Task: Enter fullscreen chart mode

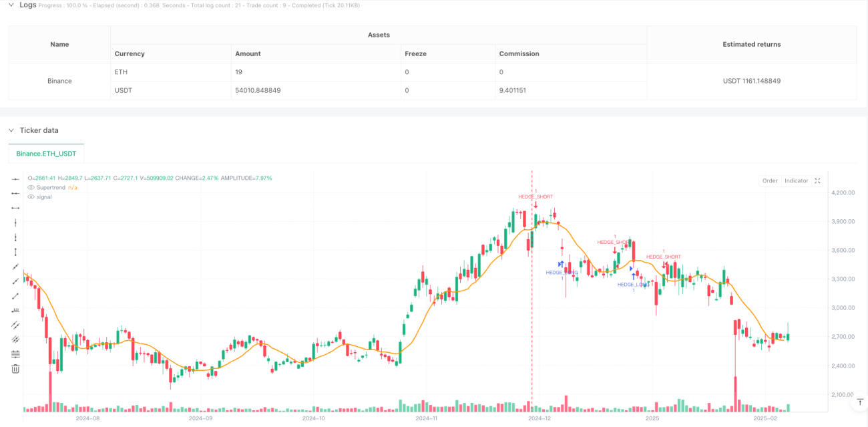Action: pos(818,180)
